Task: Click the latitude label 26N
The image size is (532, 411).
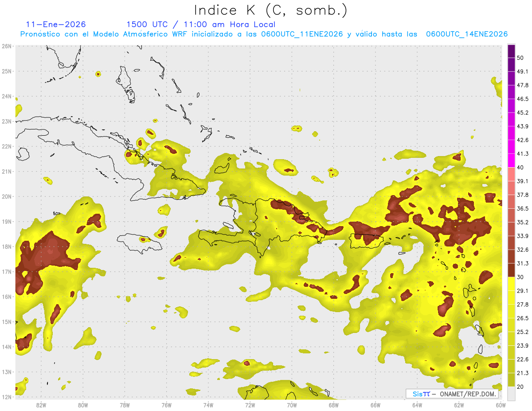Action: pos(6,46)
